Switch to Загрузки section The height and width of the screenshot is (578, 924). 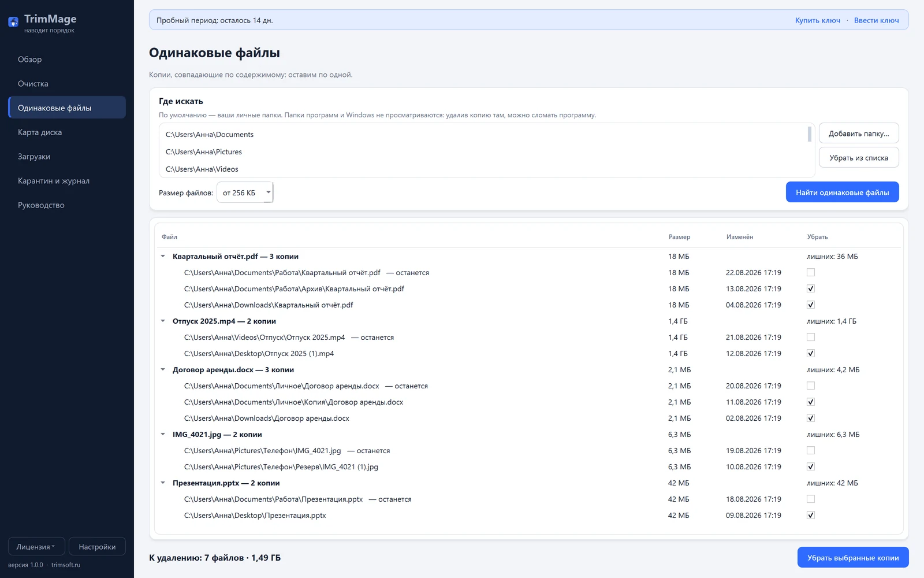[x=67, y=156]
